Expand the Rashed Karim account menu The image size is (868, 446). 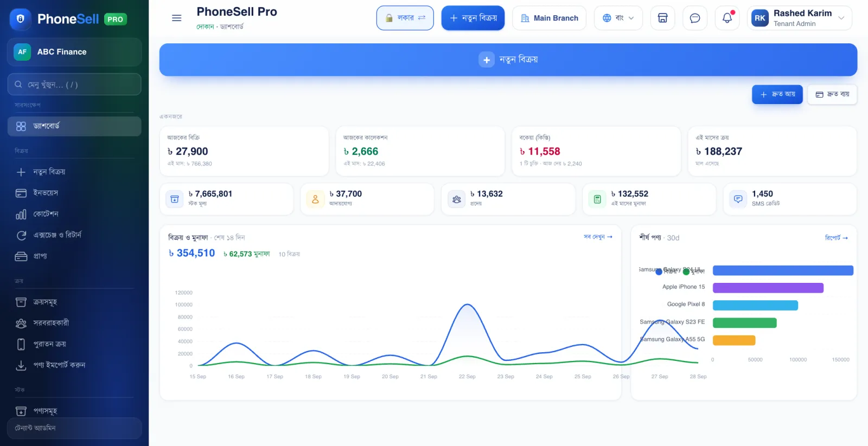(800, 18)
